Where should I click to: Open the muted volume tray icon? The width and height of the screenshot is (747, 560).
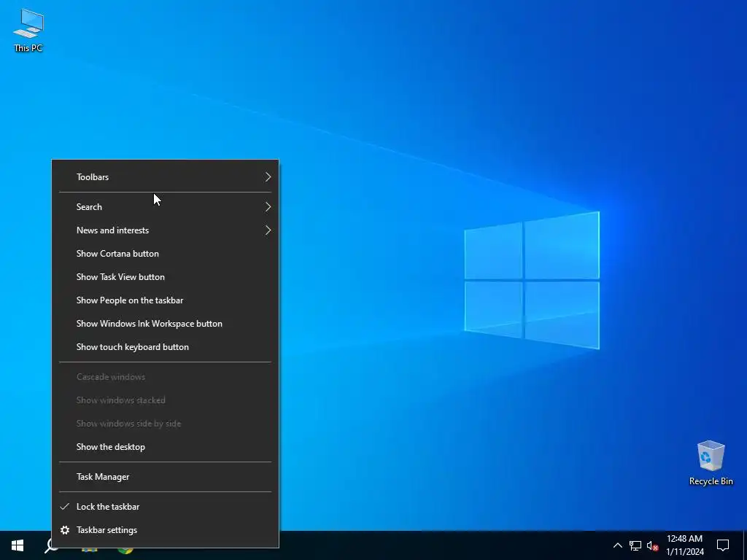click(652, 545)
